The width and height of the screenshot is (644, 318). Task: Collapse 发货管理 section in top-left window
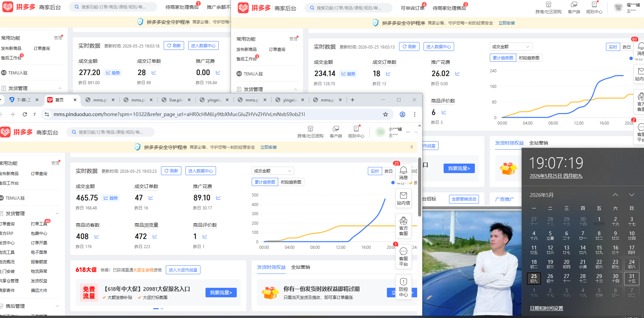[x=60, y=88]
